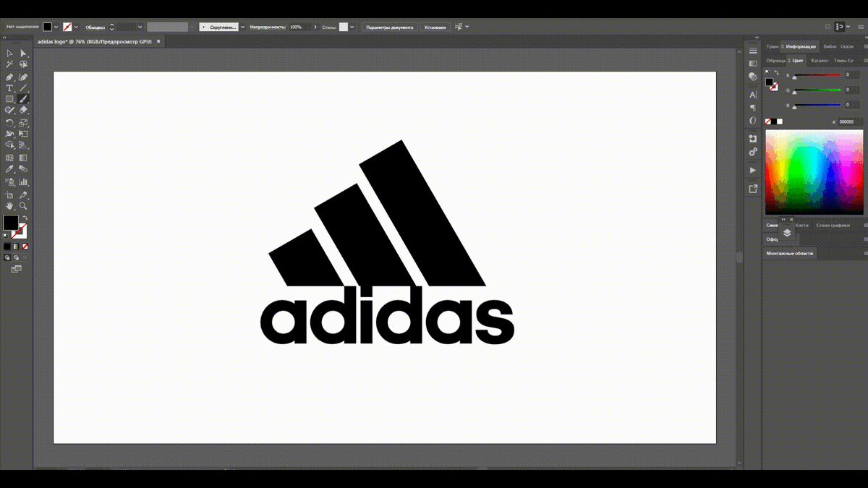Open OpenType panel icon in side dock
Viewport: 868px width, 488px height.
[x=753, y=121]
